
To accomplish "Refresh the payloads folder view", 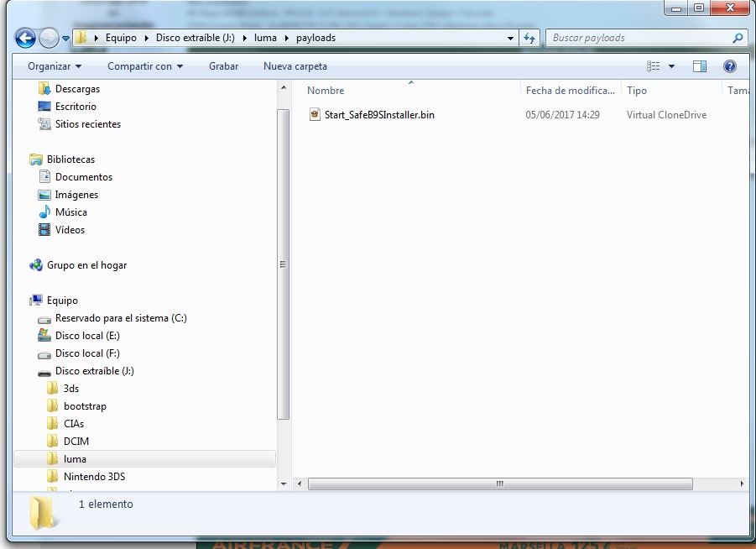I will point(529,38).
